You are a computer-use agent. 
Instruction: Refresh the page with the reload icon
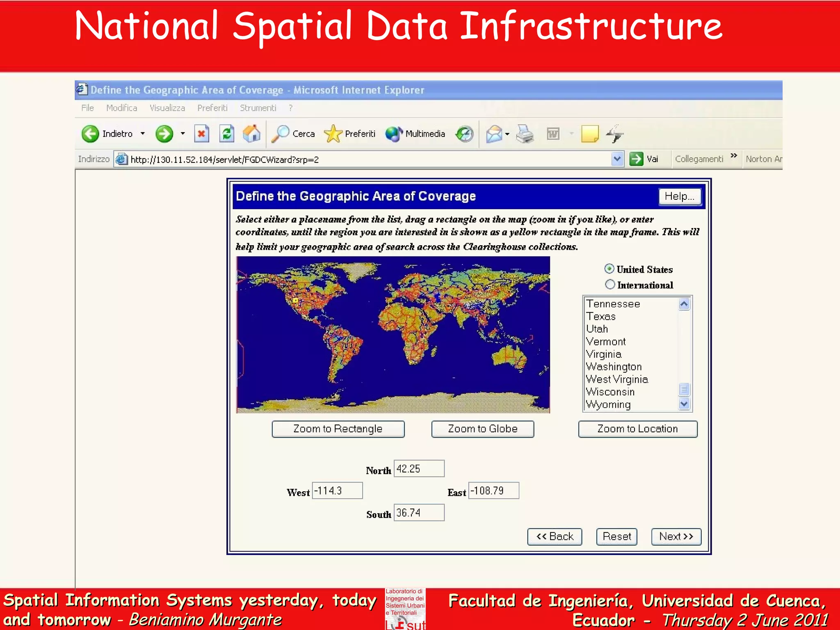pos(226,134)
